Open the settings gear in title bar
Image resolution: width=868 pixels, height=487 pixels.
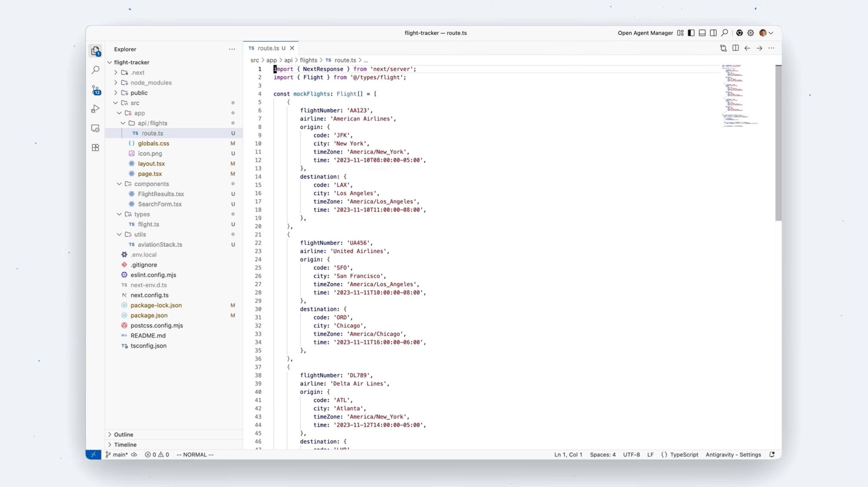click(750, 33)
